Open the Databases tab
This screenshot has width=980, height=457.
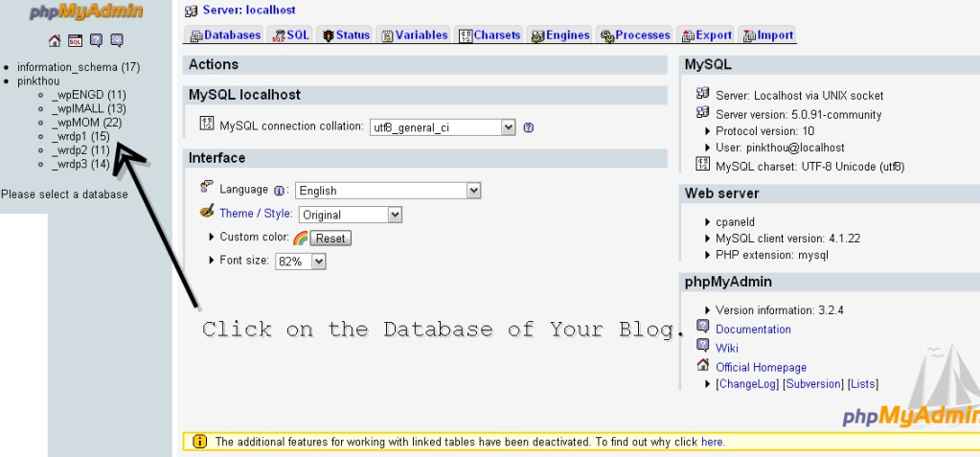pos(225,35)
